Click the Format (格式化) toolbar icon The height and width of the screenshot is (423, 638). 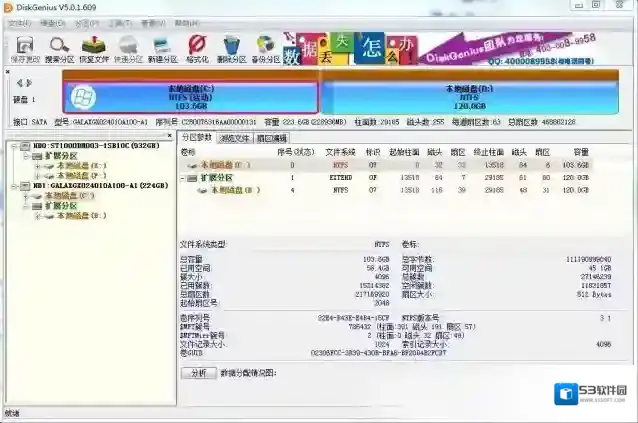point(197,48)
